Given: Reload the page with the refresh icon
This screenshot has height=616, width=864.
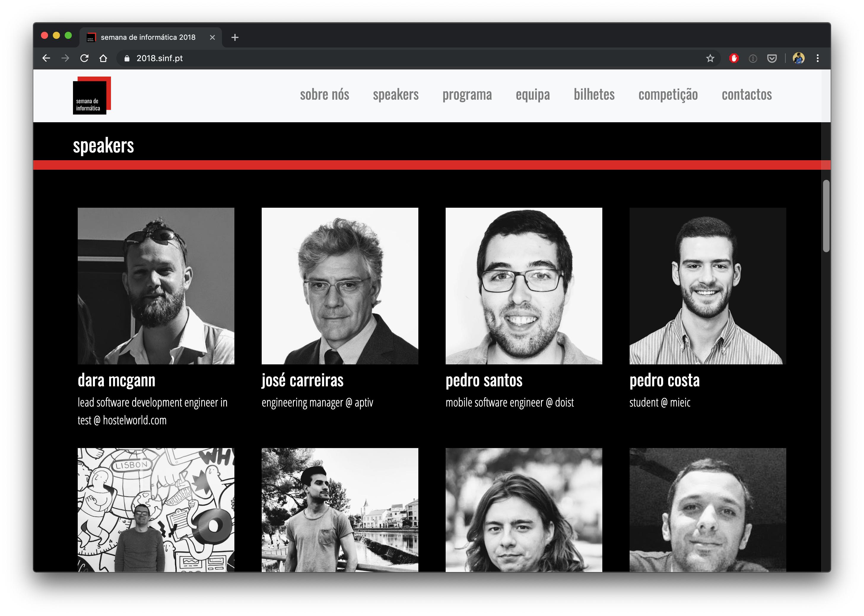Looking at the screenshot, I should (84, 58).
